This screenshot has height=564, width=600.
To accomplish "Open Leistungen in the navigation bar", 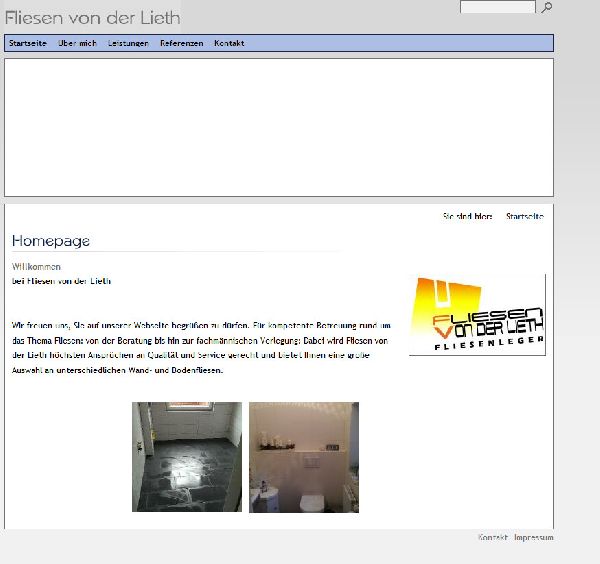I will click(x=128, y=43).
